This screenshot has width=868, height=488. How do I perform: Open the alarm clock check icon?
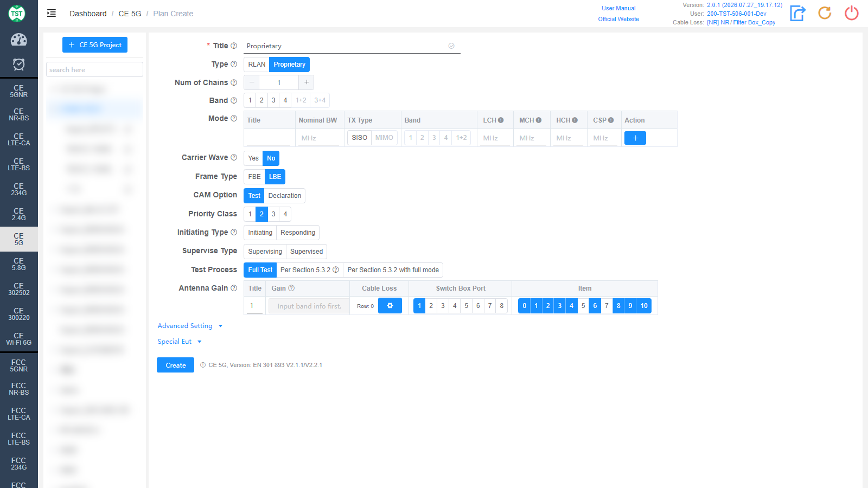coord(18,65)
